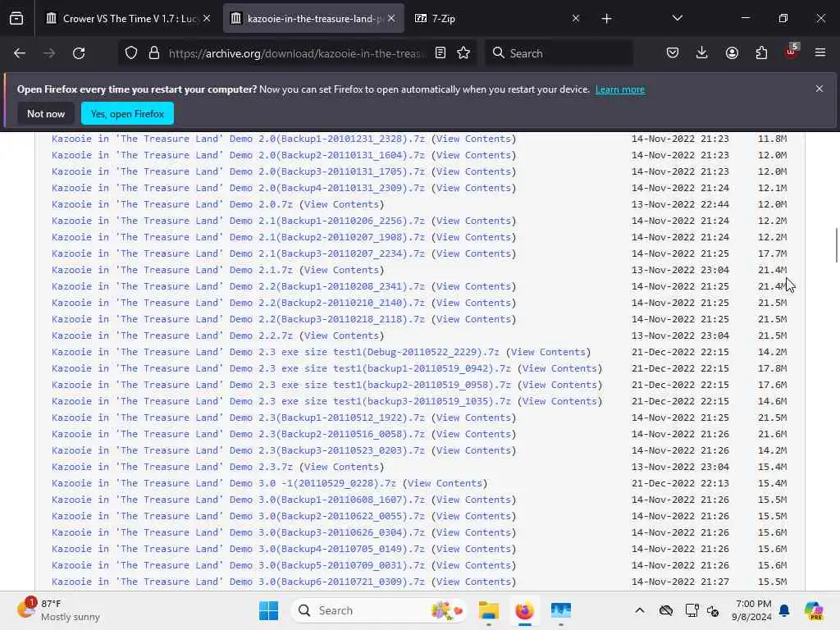Open Copilot preview icon in taskbar
Viewport: 840px width, 630px height.
point(814,610)
